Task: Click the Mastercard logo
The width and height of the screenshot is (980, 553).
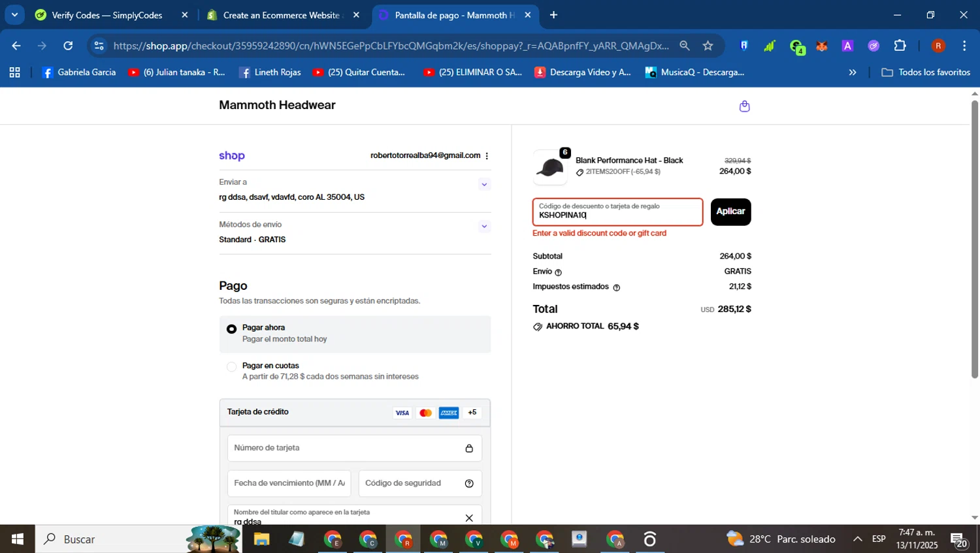Action: 425,413
